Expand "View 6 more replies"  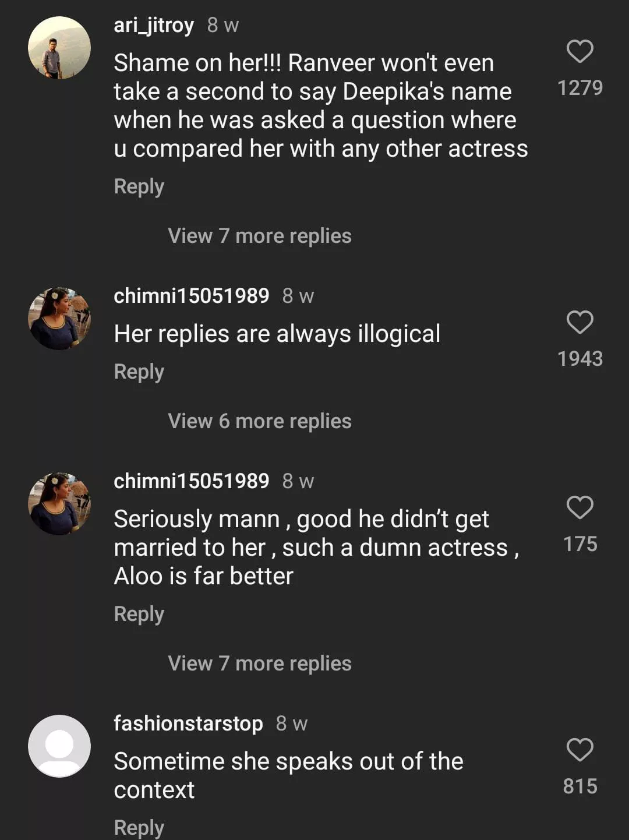click(259, 421)
